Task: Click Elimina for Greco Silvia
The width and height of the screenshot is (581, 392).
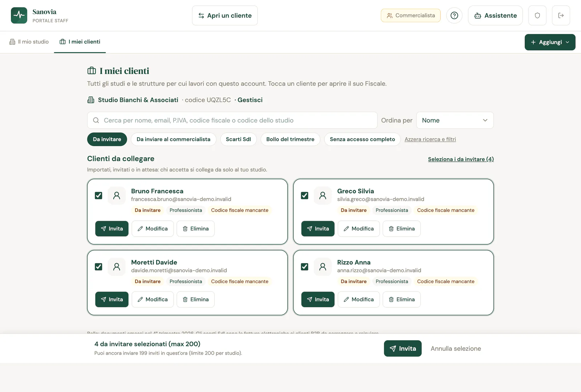Action: tap(402, 229)
